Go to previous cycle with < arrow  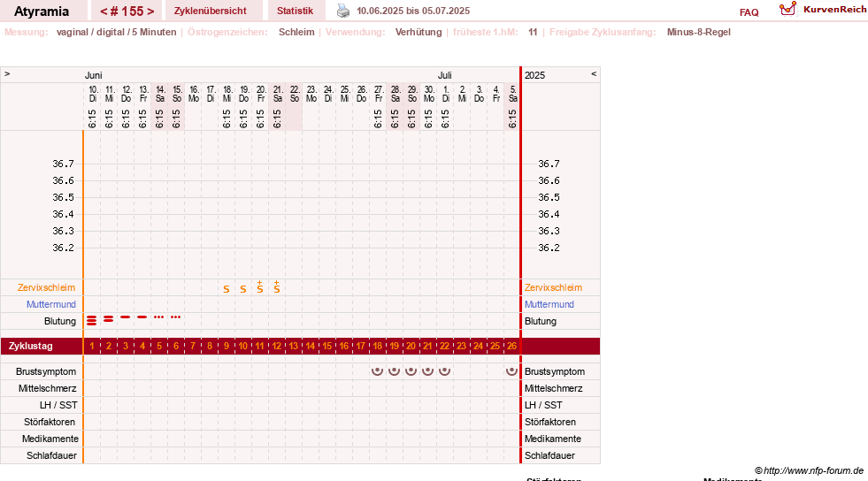pyautogui.click(x=104, y=11)
